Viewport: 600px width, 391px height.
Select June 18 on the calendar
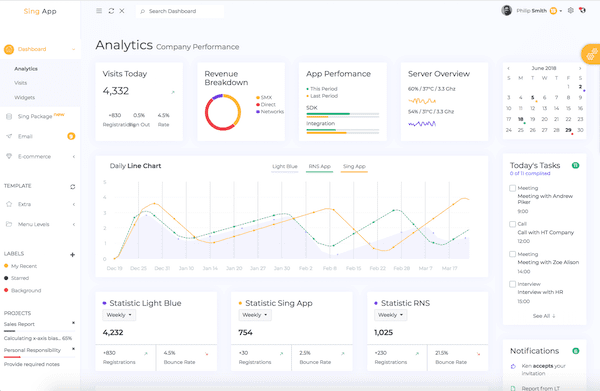pyautogui.click(x=520, y=119)
